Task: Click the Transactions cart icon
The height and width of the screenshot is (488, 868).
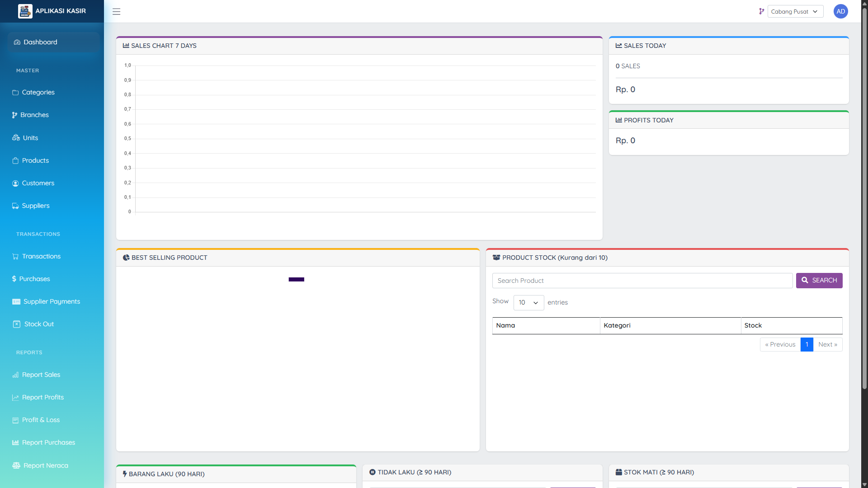Action: click(x=15, y=256)
